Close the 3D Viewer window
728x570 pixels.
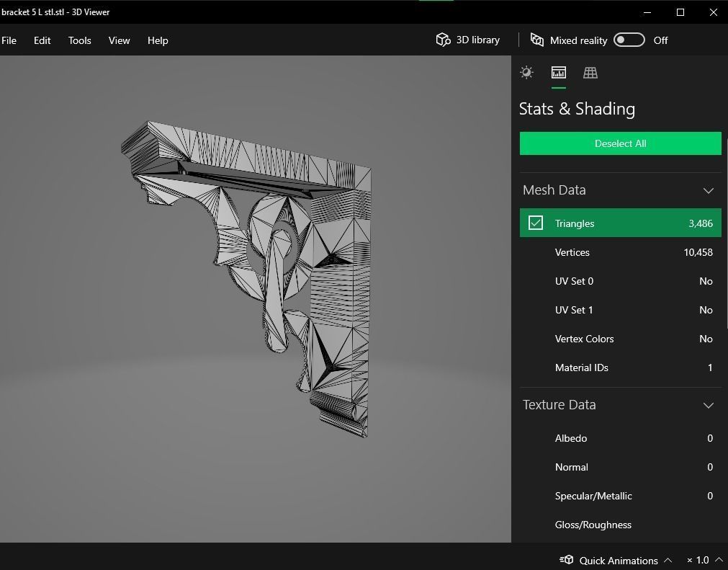point(713,12)
